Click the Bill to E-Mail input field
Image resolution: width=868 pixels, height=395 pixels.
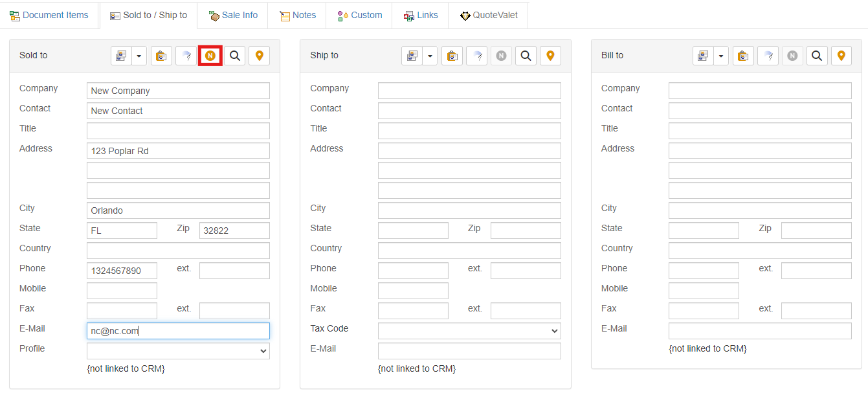click(760, 331)
